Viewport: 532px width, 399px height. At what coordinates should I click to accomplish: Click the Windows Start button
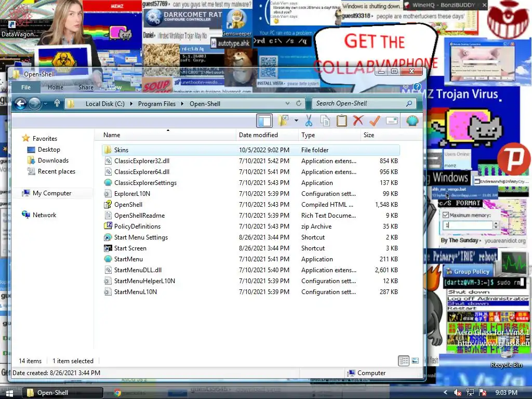[9, 393]
